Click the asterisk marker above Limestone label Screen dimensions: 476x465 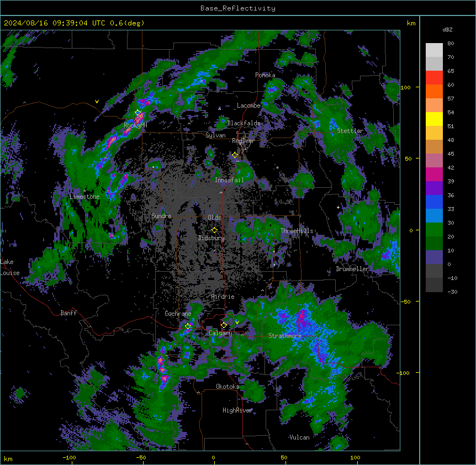85,191
